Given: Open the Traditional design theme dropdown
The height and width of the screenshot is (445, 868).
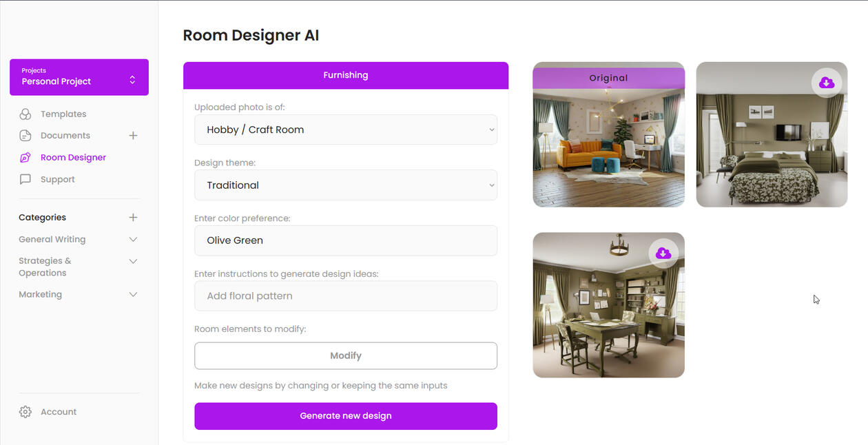Looking at the screenshot, I should (x=346, y=185).
